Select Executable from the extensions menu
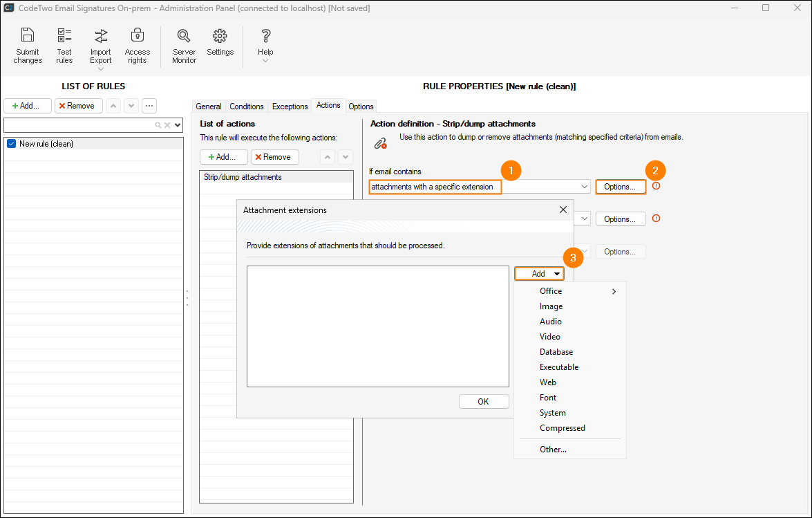The height and width of the screenshot is (518, 812). pyautogui.click(x=559, y=367)
